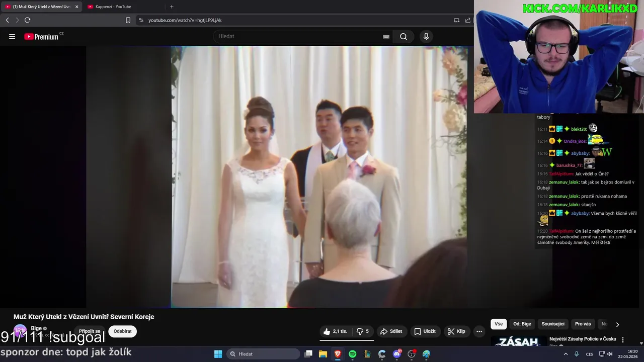Open options menu for Největší Zásahy video
Screen dimensions: 644x362
623,340
